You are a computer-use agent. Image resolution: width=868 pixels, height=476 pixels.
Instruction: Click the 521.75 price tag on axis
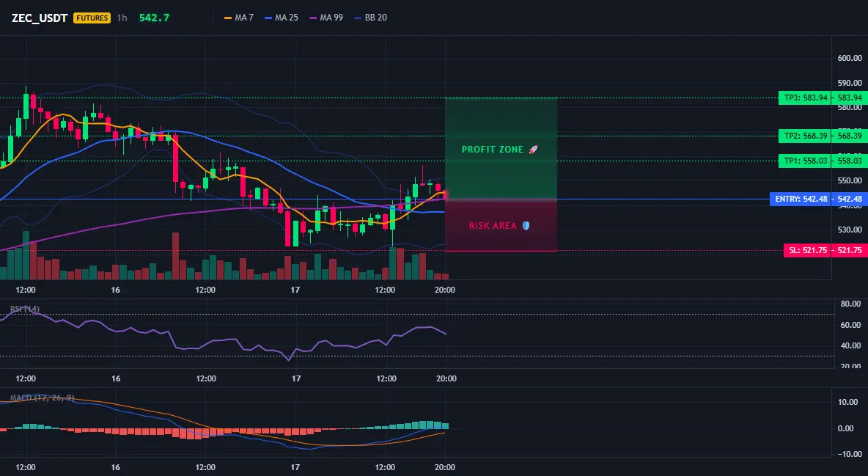tap(849, 250)
